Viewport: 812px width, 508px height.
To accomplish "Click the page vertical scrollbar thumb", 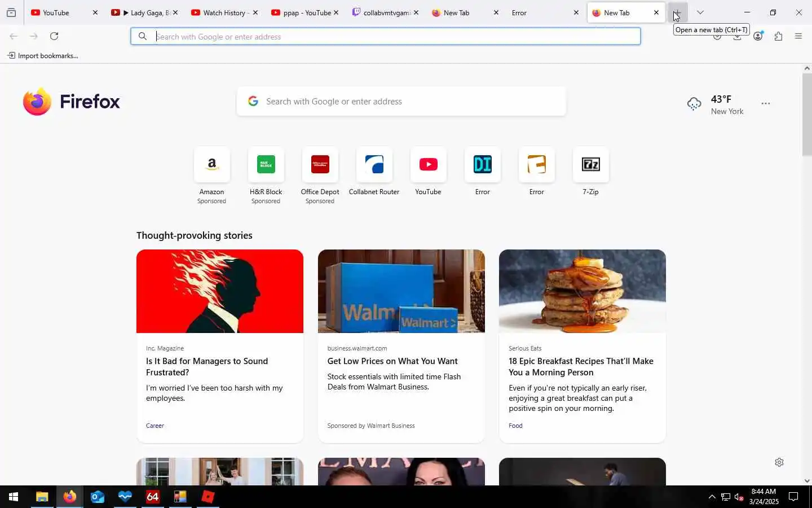I will pos(807,115).
